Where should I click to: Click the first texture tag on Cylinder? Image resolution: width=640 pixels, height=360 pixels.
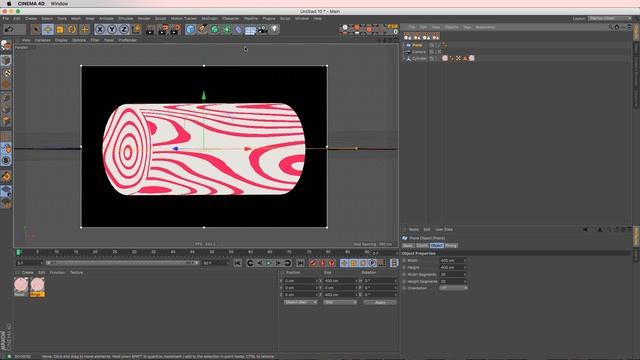click(x=445, y=58)
